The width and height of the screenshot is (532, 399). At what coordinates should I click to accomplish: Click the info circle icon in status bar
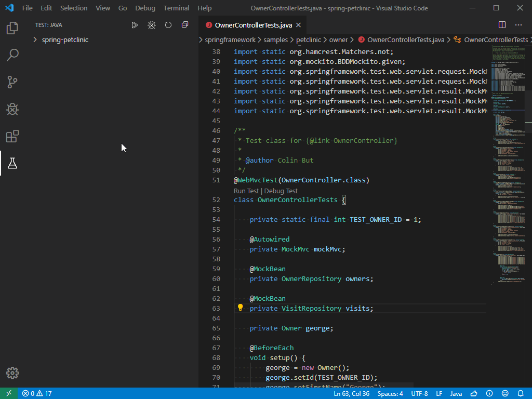pos(489,394)
